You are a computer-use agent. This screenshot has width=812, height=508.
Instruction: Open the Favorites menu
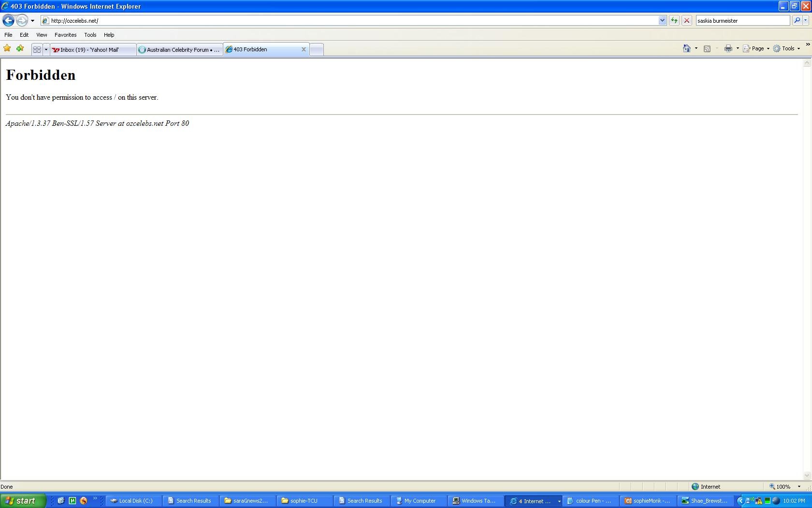65,35
